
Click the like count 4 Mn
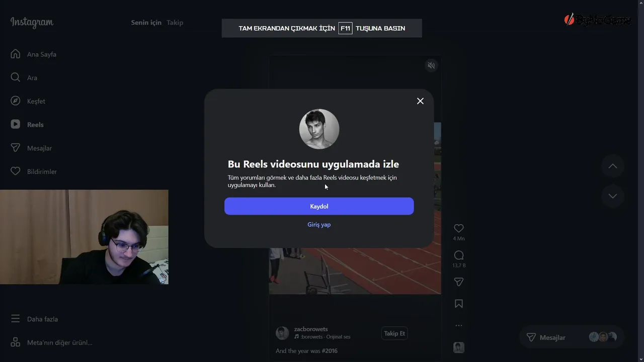[459, 239]
